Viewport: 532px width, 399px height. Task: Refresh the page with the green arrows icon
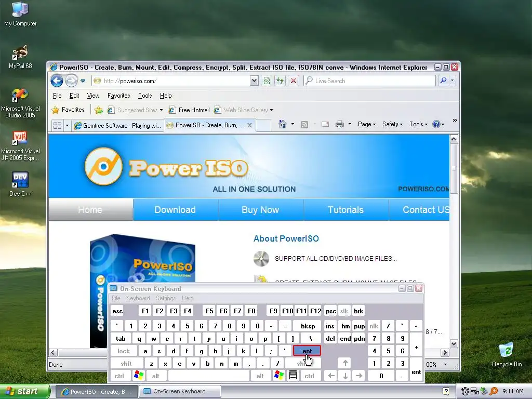point(280,81)
